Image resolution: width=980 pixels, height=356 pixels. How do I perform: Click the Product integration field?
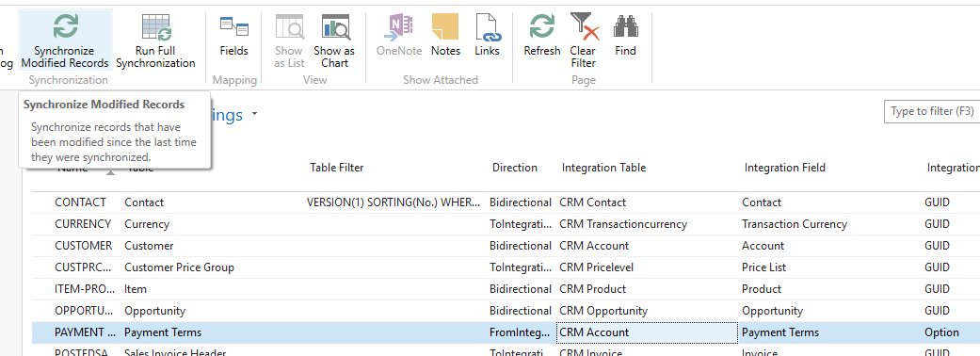click(762, 289)
